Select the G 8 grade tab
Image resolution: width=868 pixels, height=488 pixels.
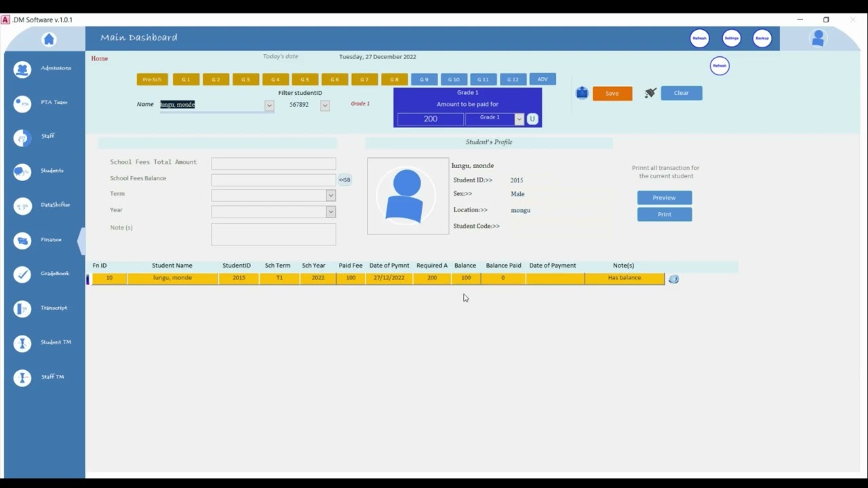[x=394, y=79]
